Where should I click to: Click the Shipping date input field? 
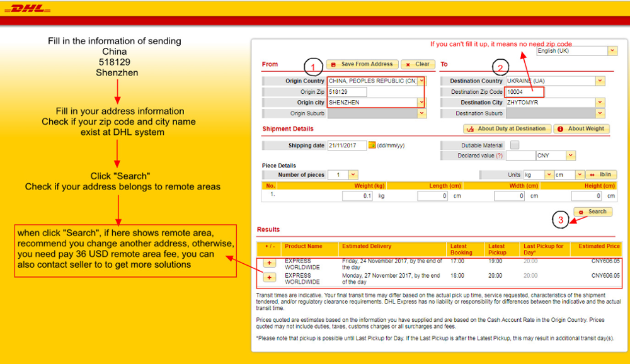(x=347, y=145)
